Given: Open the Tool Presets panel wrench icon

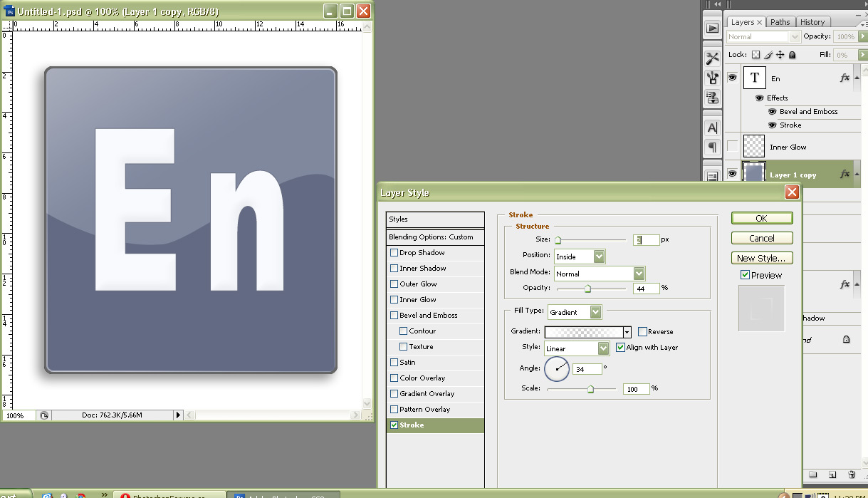Looking at the screenshot, I should point(712,58).
